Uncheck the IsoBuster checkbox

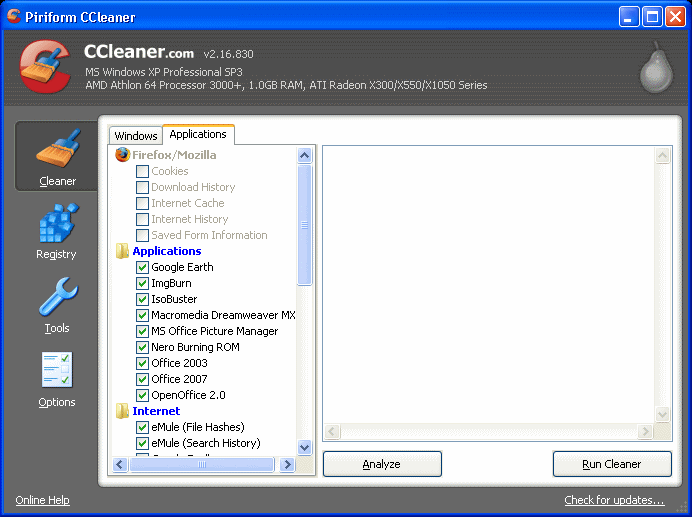pos(142,299)
